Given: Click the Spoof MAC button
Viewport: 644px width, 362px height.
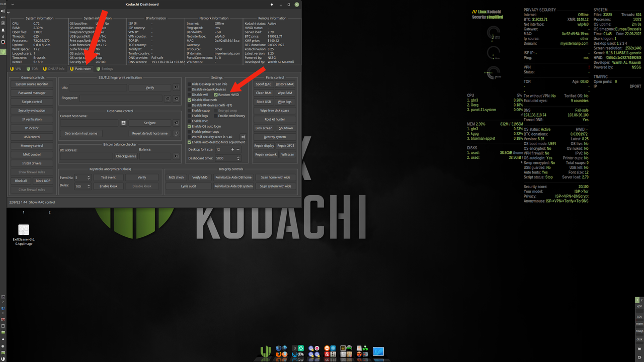Looking at the screenshot, I should click(x=264, y=84).
